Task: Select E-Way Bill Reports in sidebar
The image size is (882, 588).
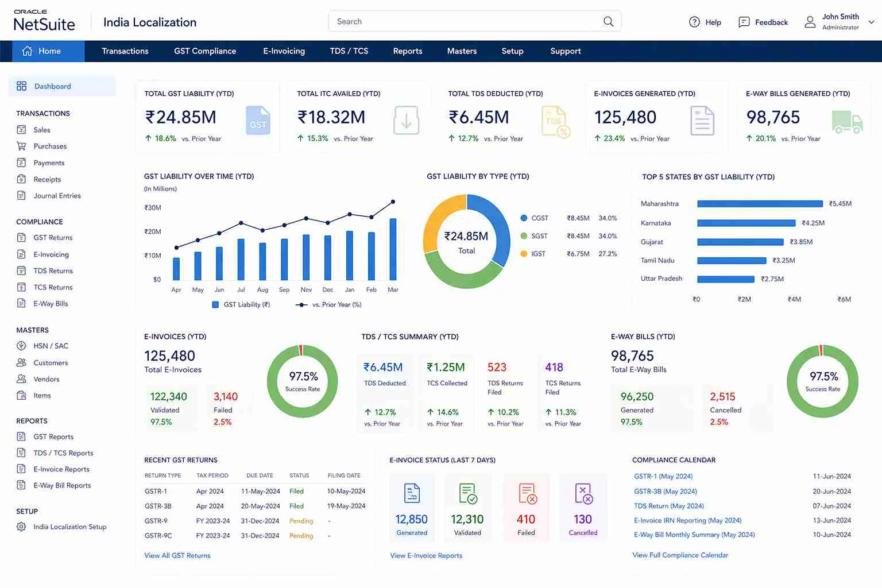Action: pyautogui.click(x=62, y=485)
